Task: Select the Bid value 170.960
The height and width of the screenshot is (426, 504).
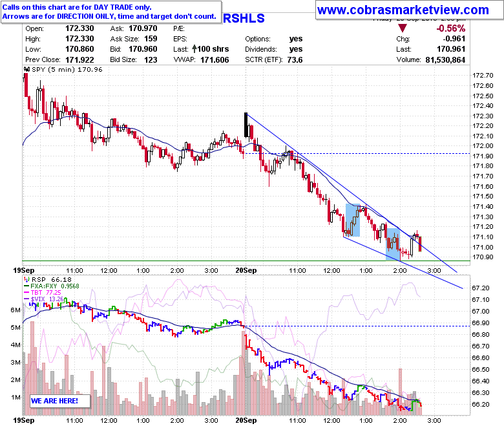Action: click(x=143, y=49)
